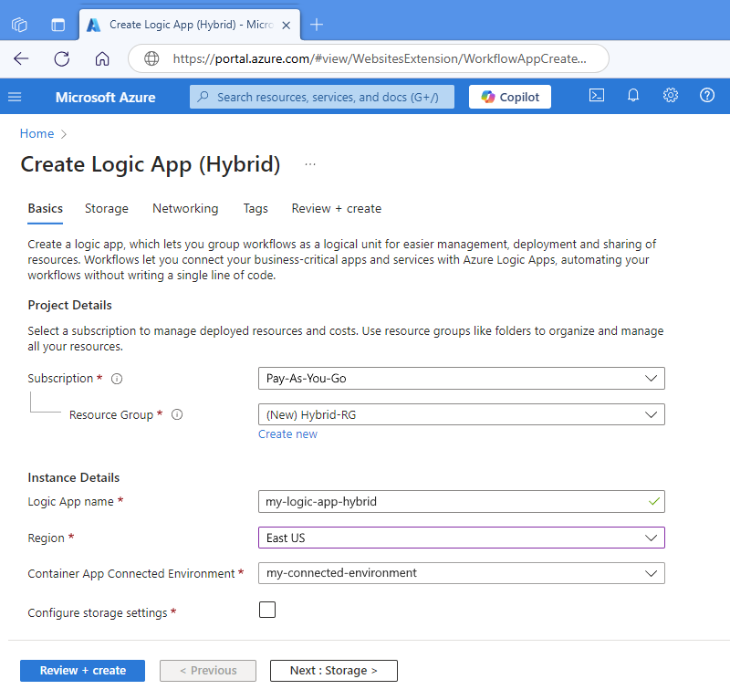Click the ellipsis next to page title
Image resolution: width=730 pixels, height=700 pixels.
tap(309, 164)
